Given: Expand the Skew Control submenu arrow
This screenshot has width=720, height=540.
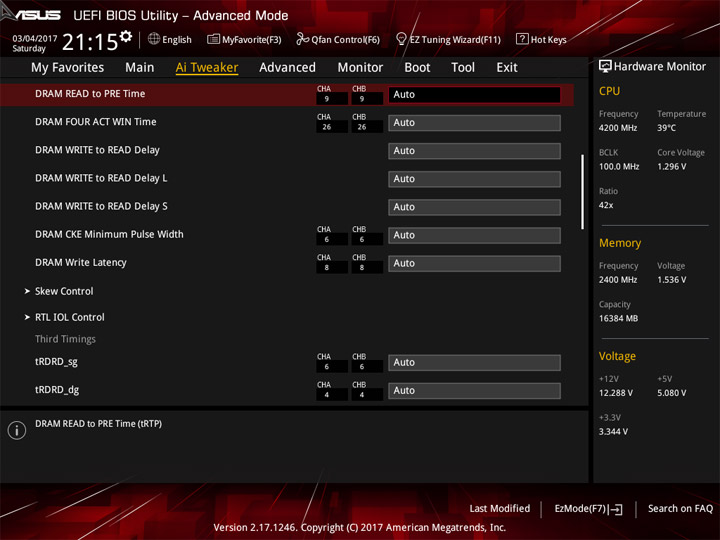Looking at the screenshot, I should (27, 291).
